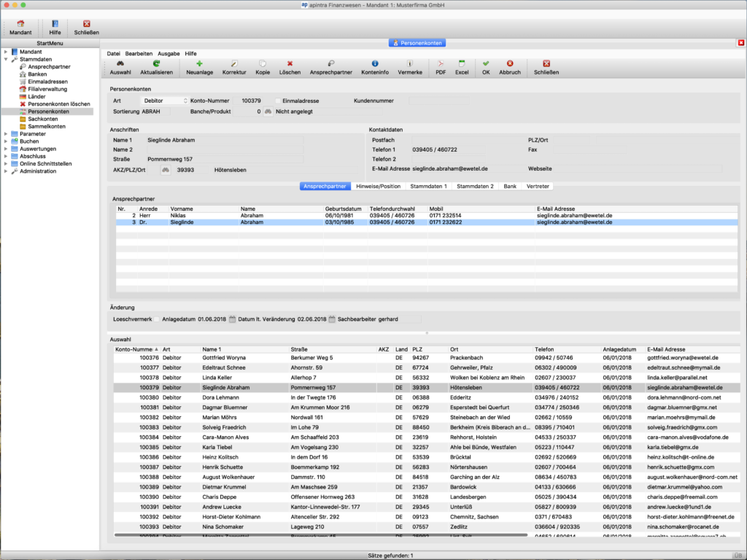This screenshot has height=560, width=747.
Task: Click the Aktualisieren refresh icon
Action: tap(156, 64)
